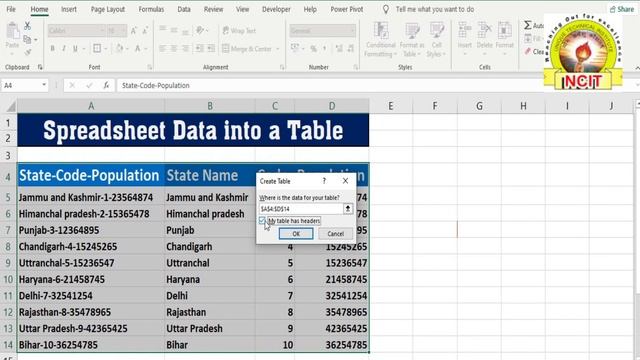Screen dimensions: 640x360
Task: Select the Format Painter brush icon
Action: (x=28, y=52)
